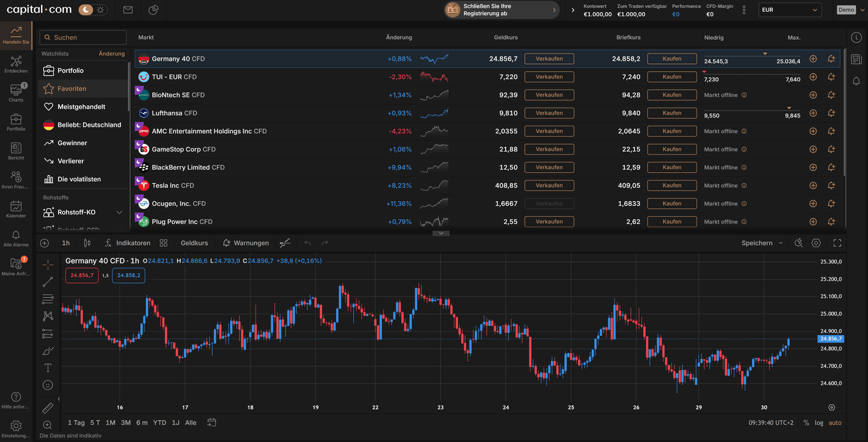Open the Speichern dropdown arrow
The width and height of the screenshot is (868, 442).
pyautogui.click(x=781, y=243)
